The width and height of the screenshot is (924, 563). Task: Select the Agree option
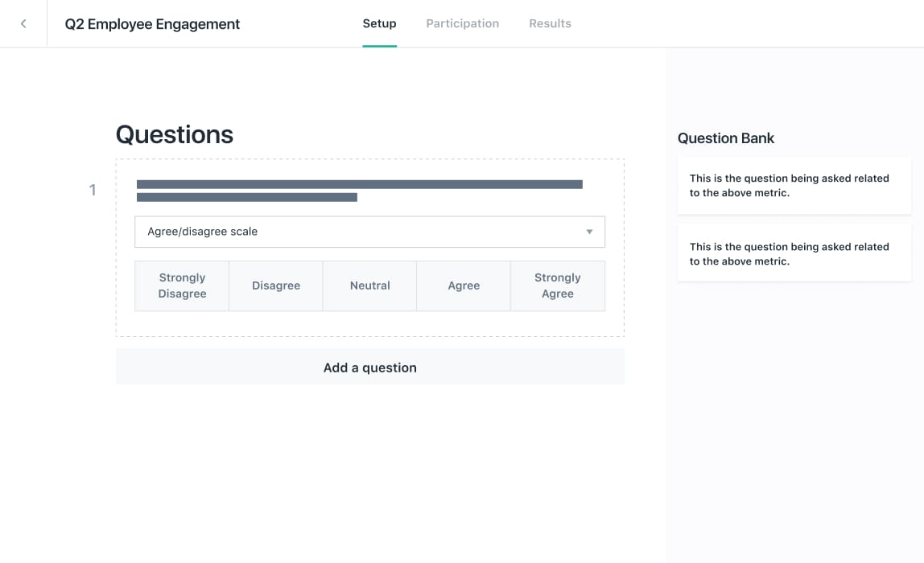coord(464,286)
